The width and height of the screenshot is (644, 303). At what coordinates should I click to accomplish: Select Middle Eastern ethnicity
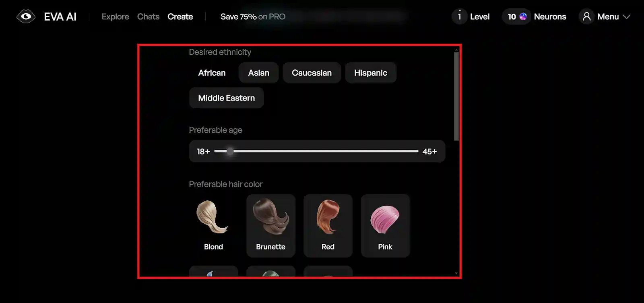pyautogui.click(x=226, y=98)
